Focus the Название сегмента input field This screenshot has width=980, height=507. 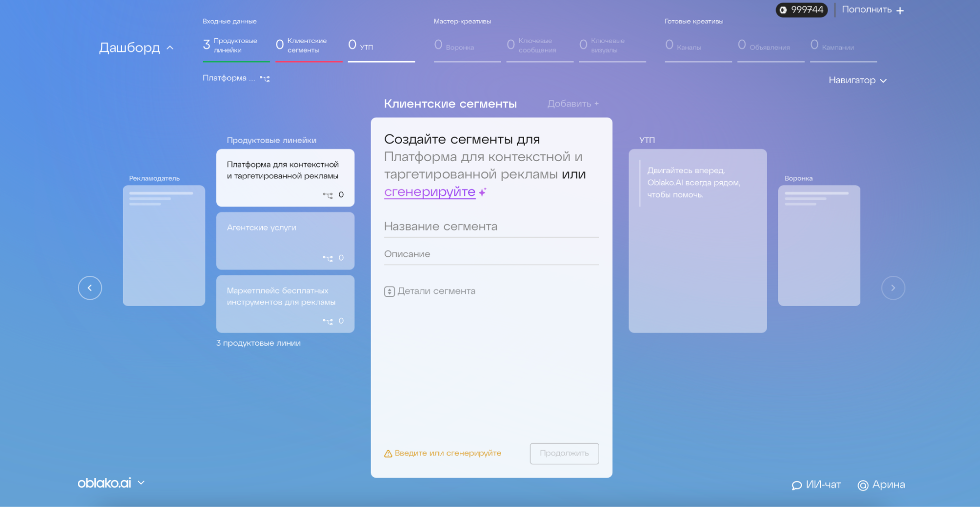pyautogui.click(x=491, y=226)
